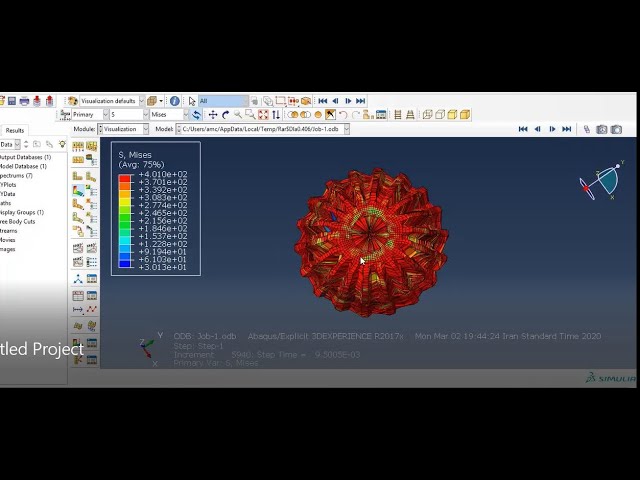
Task: Select the Box Zoom View tool
Action: coord(250,115)
